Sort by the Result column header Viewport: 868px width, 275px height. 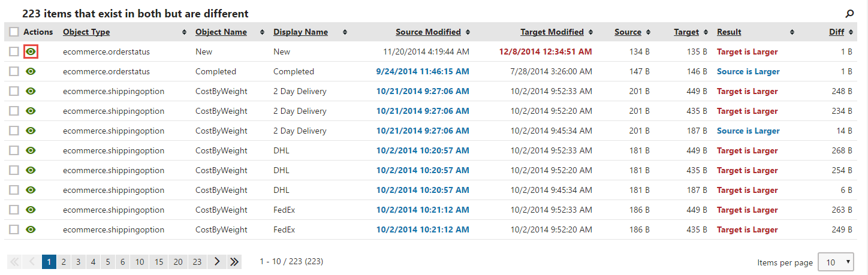(x=729, y=32)
